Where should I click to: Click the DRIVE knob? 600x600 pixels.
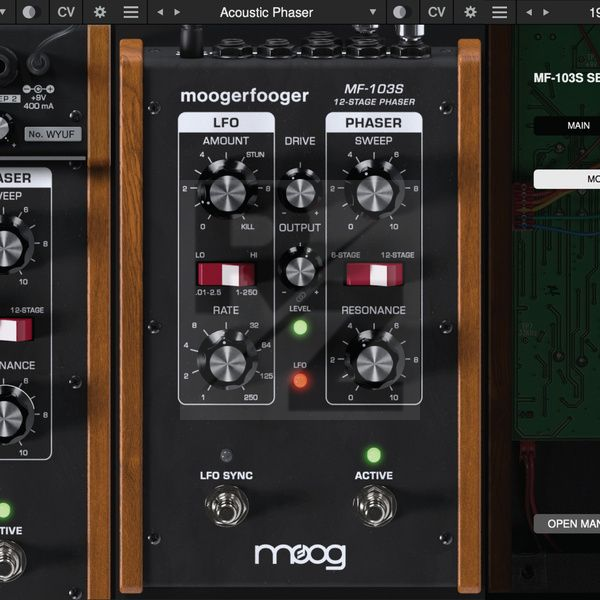pos(300,191)
